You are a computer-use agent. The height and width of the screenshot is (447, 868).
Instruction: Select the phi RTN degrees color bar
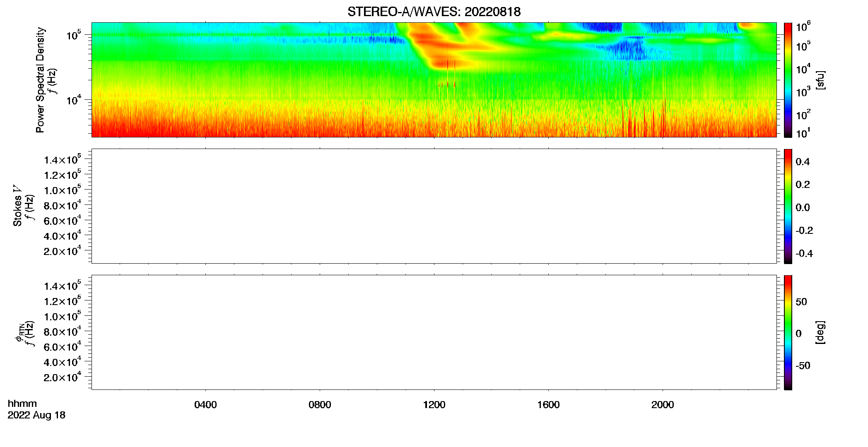788,332
